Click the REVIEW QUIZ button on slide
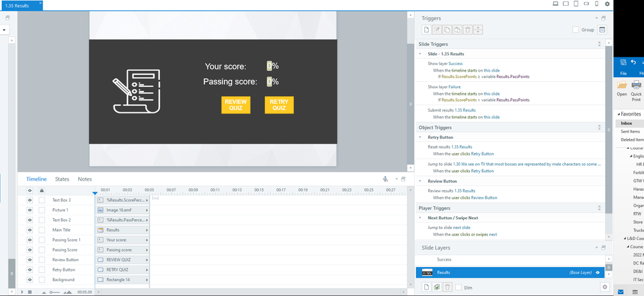 click(236, 105)
